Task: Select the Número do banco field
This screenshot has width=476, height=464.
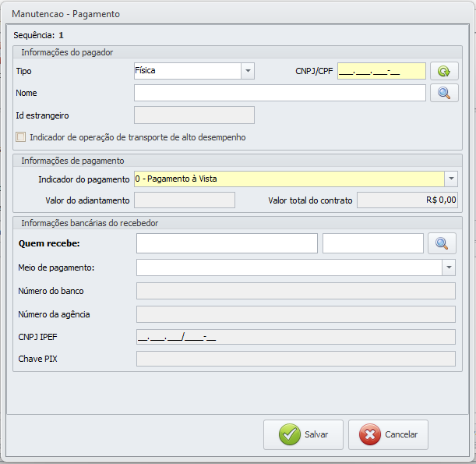Action: click(295, 291)
